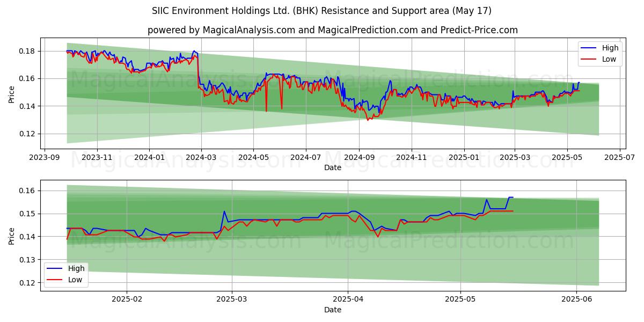Click the bottom chart '2025-05' x-axis label
This screenshot has height=322, width=644.
[x=460, y=300]
